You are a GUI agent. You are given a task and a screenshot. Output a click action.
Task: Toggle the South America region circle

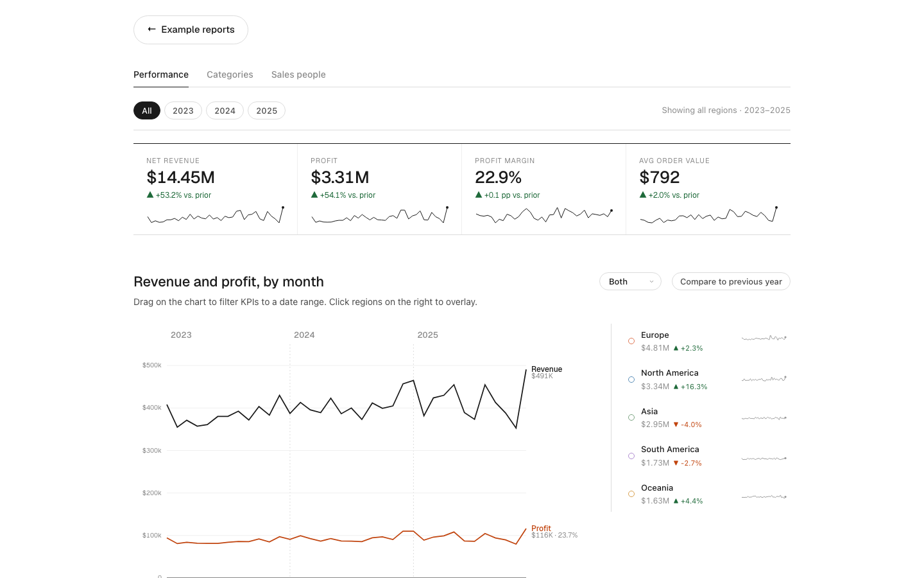(x=631, y=456)
